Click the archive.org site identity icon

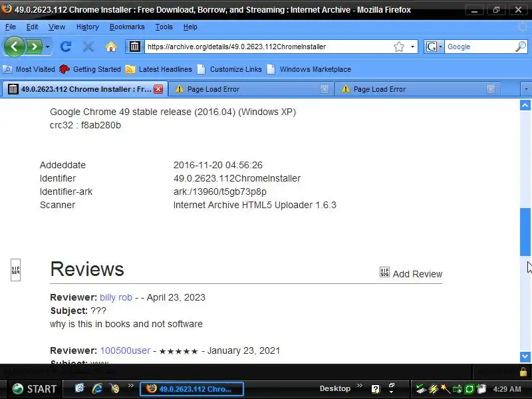click(135, 47)
